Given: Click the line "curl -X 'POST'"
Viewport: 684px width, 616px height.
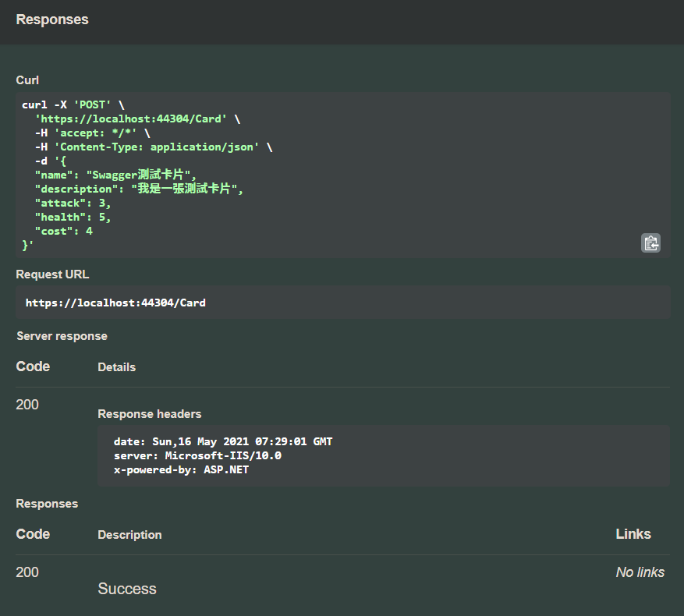Looking at the screenshot, I should coord(73,104).
